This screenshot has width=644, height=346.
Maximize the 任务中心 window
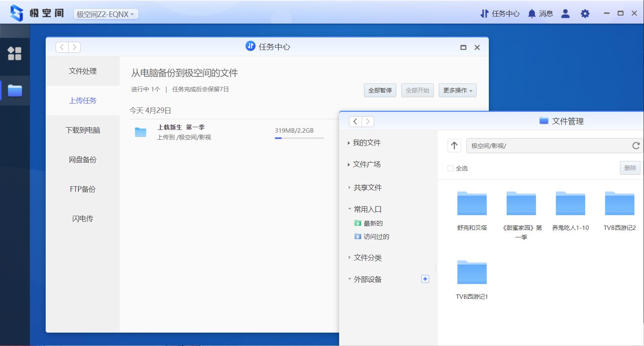point(463,47)
